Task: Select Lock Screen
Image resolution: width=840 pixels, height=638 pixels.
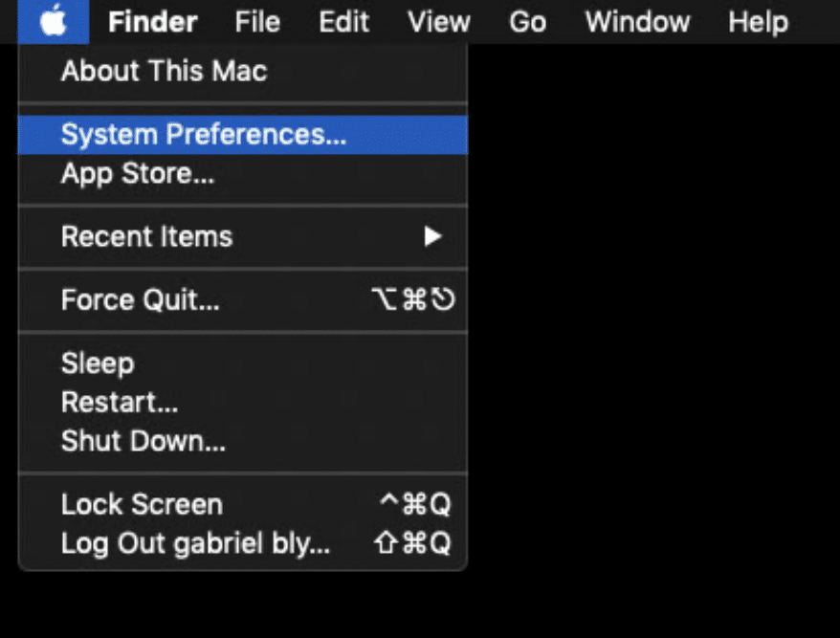Action: point(142,504)
